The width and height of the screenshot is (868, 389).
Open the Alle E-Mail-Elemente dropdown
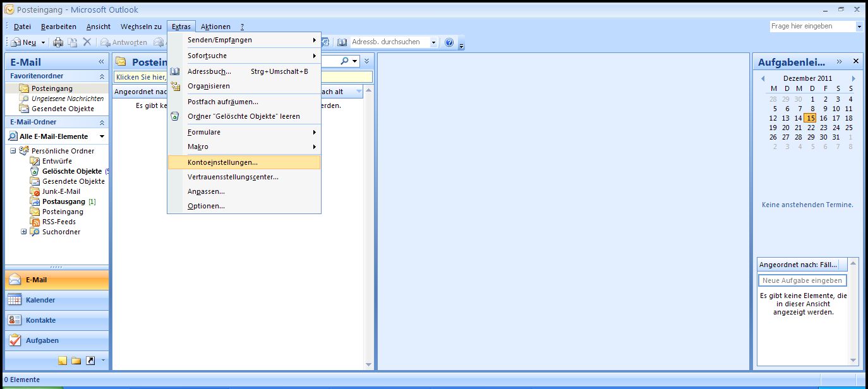click(x=102, y=136)
